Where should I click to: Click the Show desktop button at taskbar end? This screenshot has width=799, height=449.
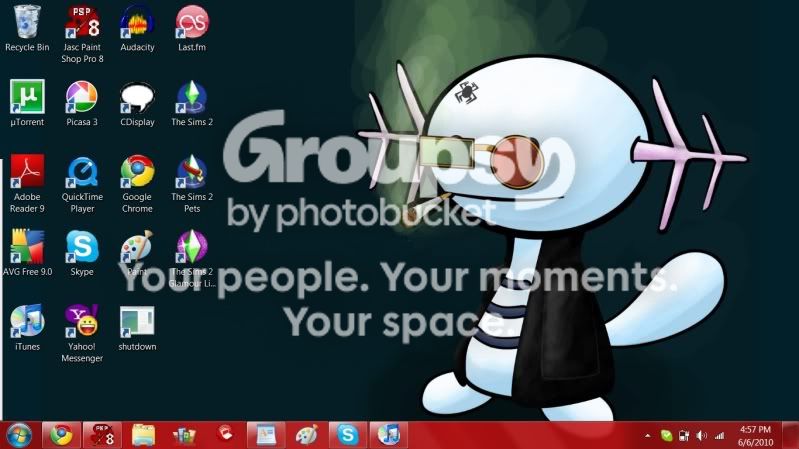point(790,435)
